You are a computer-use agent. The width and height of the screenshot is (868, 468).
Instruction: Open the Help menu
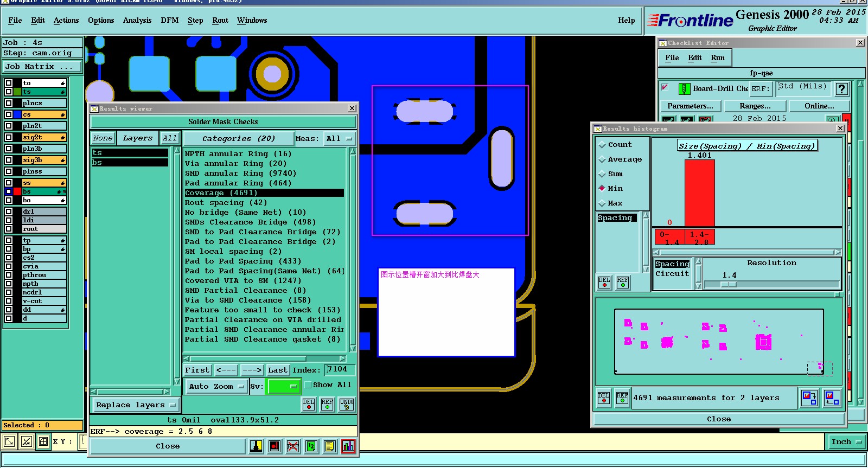(627, 21)
